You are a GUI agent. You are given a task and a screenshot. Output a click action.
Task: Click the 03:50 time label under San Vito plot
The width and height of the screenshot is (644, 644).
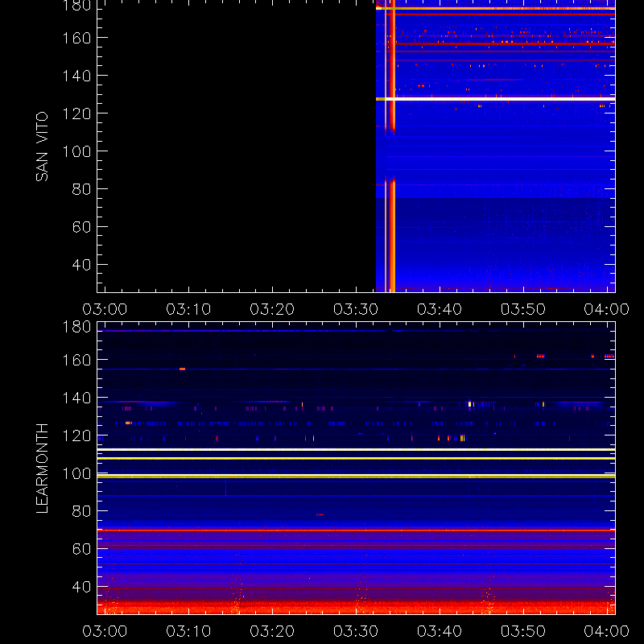tap(523, 309)
